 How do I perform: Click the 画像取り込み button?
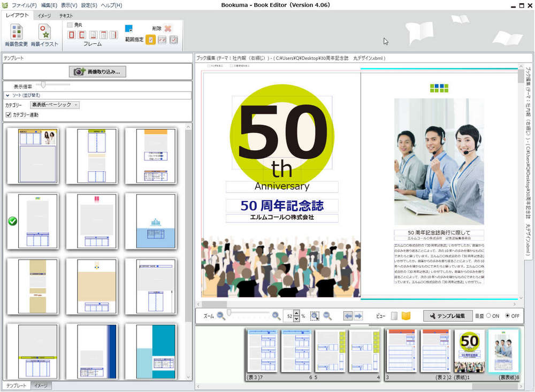[97, 72]
